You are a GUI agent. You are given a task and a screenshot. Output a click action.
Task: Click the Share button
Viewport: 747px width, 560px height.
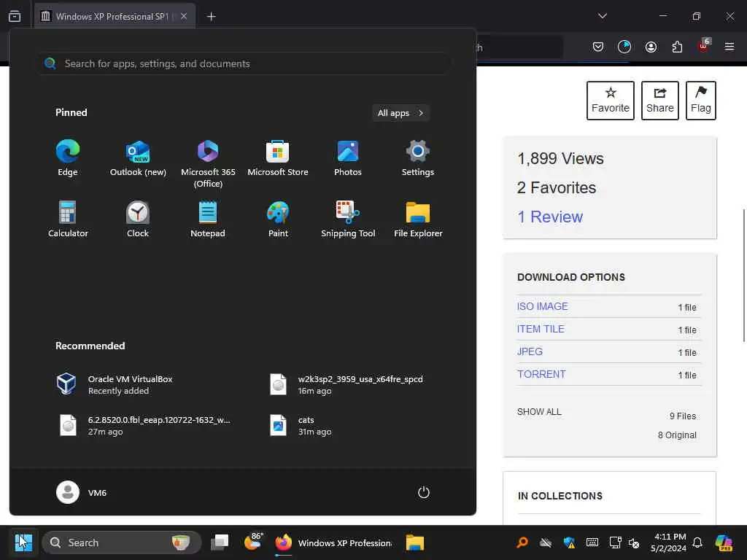pyautogui.click(x=659, y=101)
